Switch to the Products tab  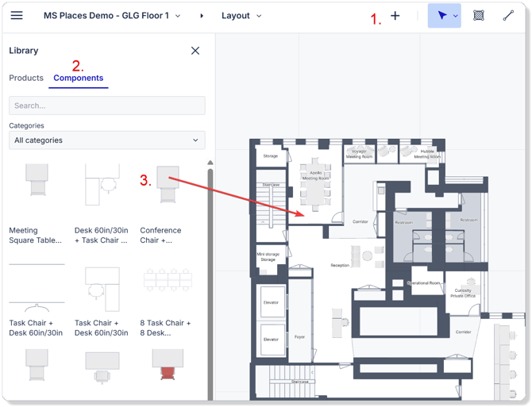pos(26,78)
